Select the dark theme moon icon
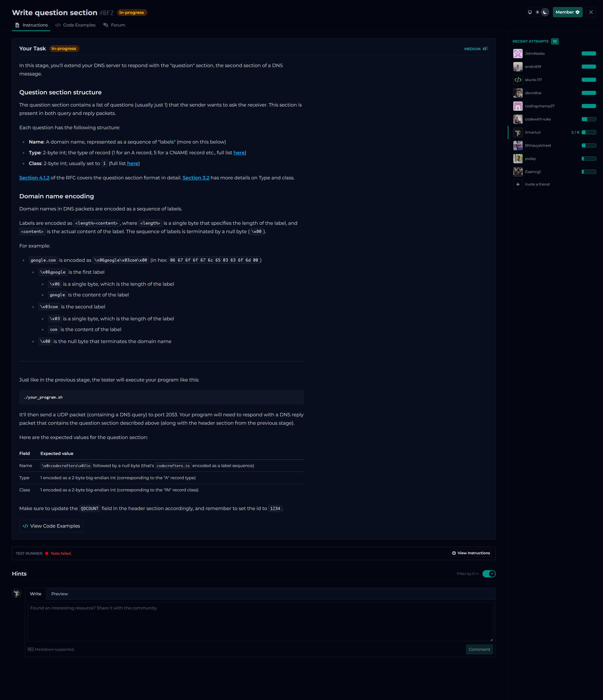The image size is (603, 700). click(545, 12)
